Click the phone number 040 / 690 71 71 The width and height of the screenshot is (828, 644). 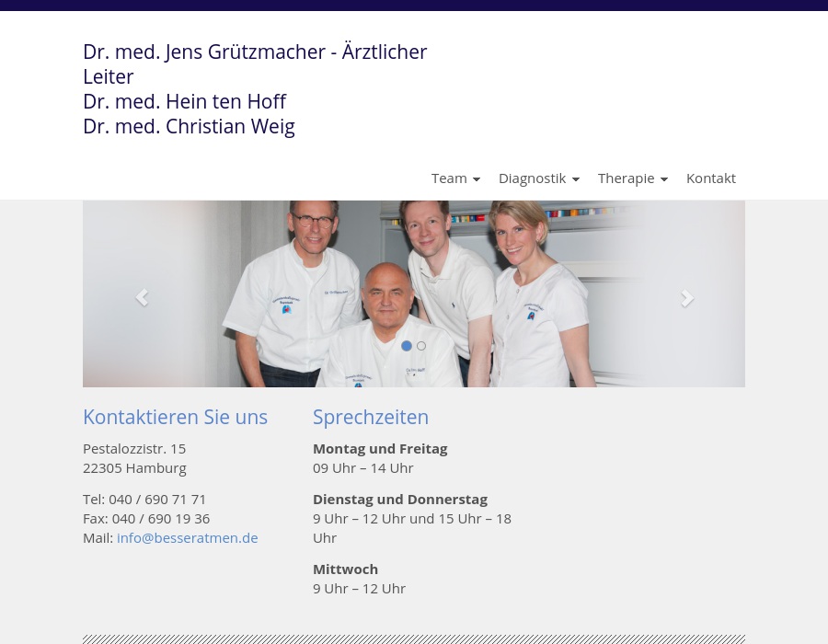pos(157,499)
